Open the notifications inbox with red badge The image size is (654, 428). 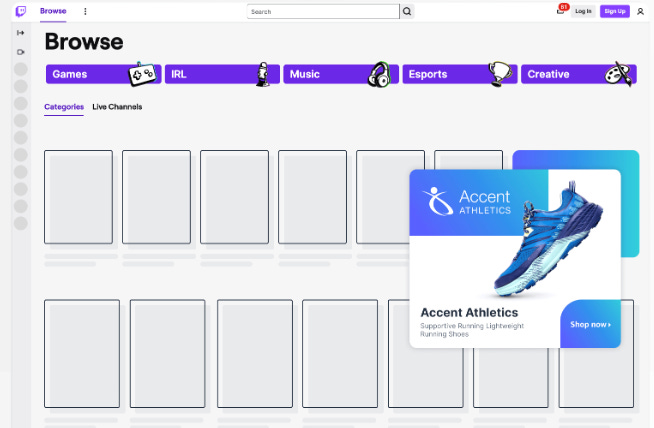coord(561,10)
